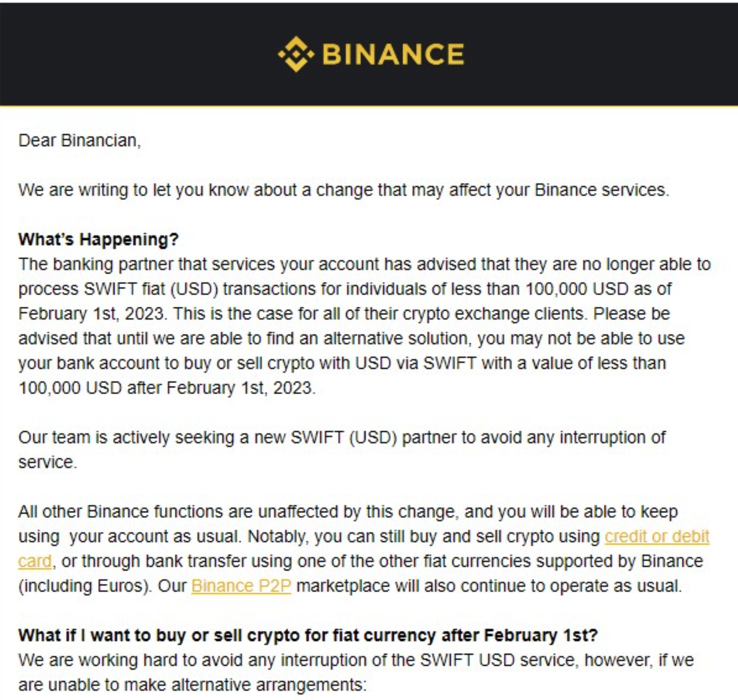Follow the Binance P2P link

click(x=241, y=586)
